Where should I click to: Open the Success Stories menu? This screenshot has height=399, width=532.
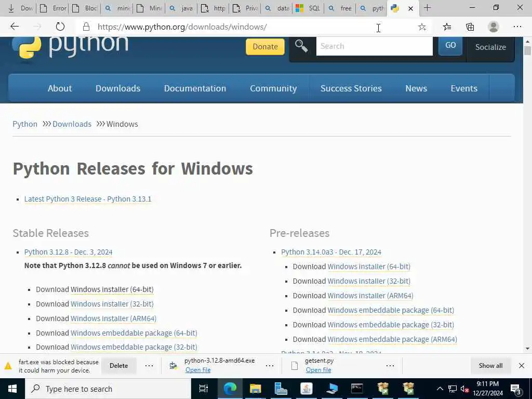click(x=351, y=88)
